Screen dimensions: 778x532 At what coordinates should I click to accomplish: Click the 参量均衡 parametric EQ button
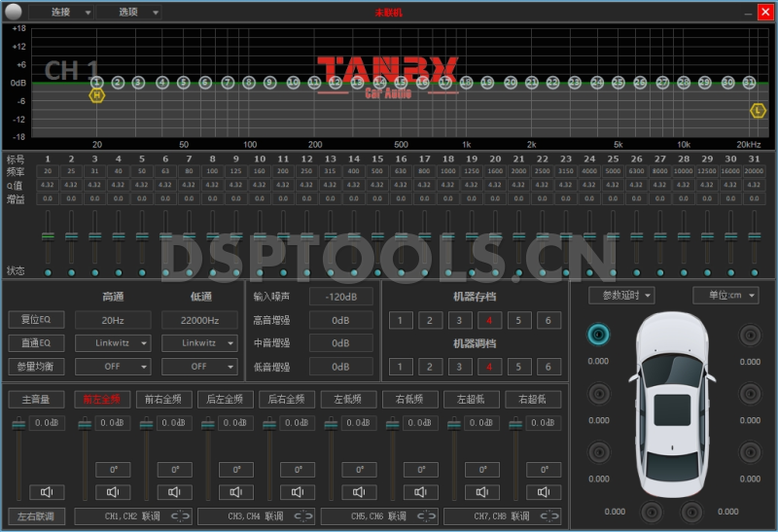click(36, 367)
